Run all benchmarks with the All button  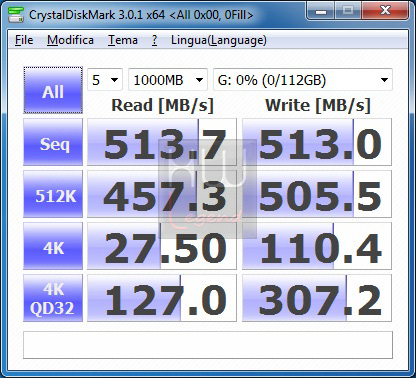tap(53, 90)
